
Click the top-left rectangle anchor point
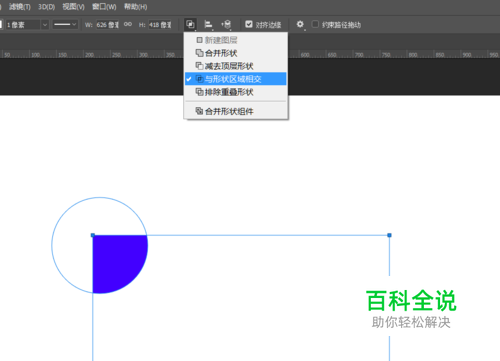point(93,235)
